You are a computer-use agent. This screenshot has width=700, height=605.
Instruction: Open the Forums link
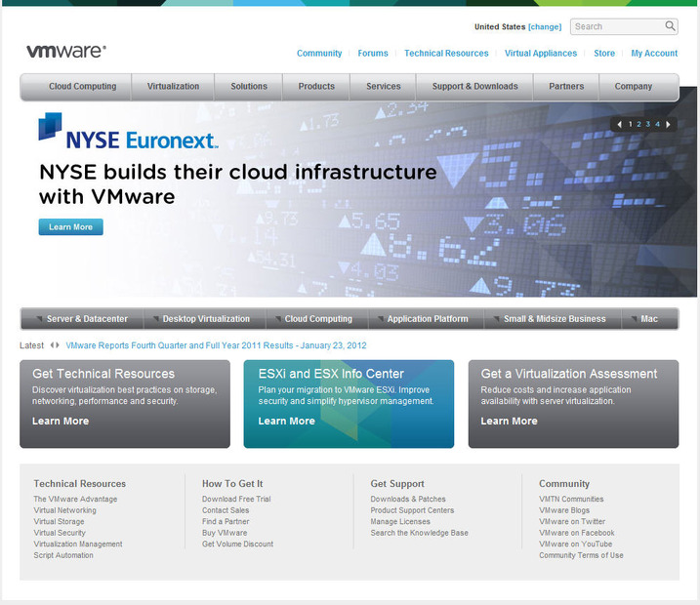click(x=373, y=53)
